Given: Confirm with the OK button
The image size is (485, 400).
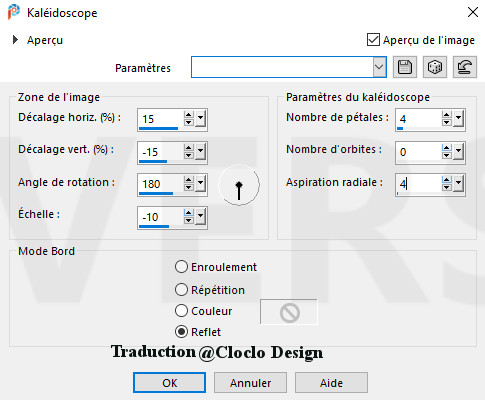Looking at the screenshot, I should pyautogui.click(x=169, y=383).
